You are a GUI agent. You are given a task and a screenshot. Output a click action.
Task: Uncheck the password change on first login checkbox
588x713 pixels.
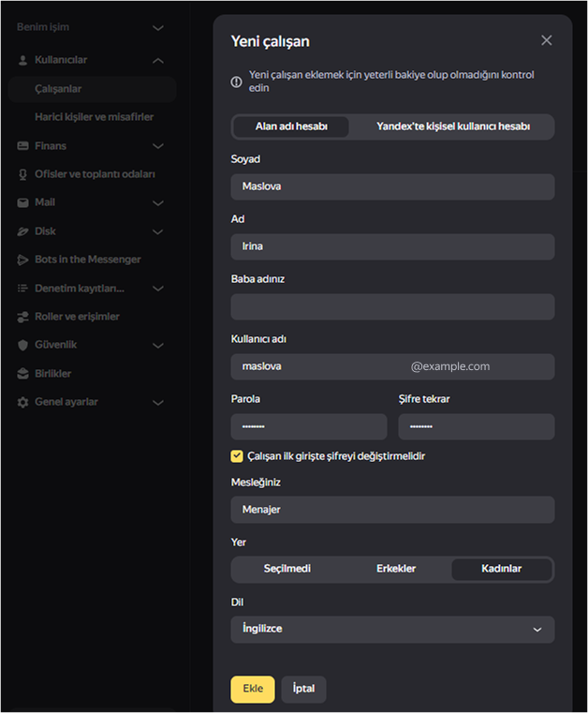point(237,456)
